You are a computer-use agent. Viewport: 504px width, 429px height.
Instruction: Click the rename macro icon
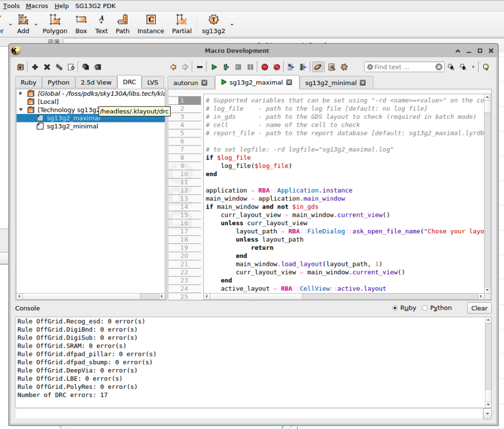pyautogui.click(x=59, y=67)
